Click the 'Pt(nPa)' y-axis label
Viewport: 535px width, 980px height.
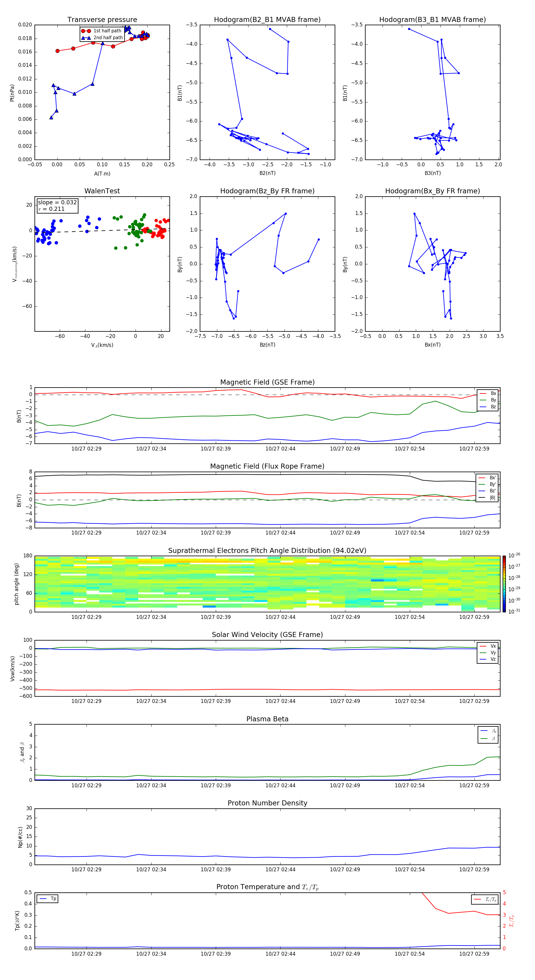point(12,93)
